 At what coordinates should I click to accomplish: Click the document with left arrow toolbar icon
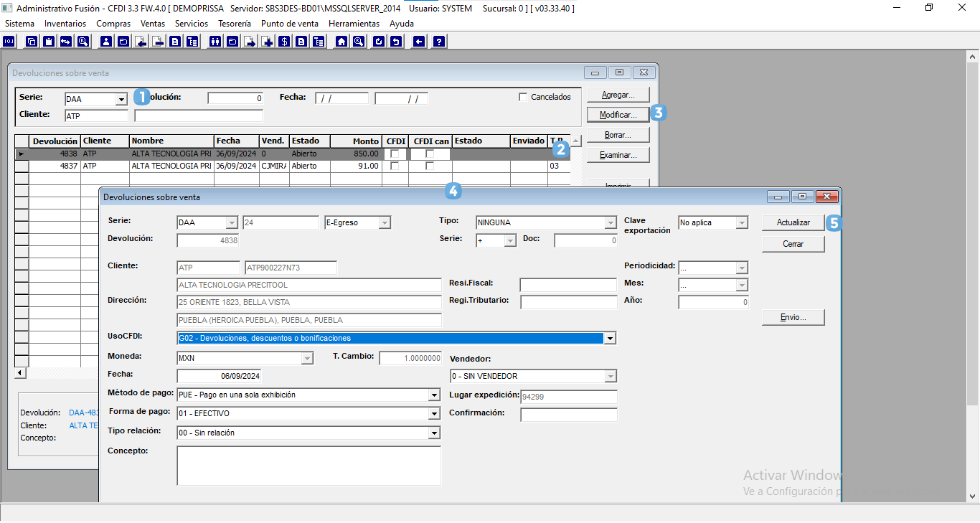tap(141, 42)
